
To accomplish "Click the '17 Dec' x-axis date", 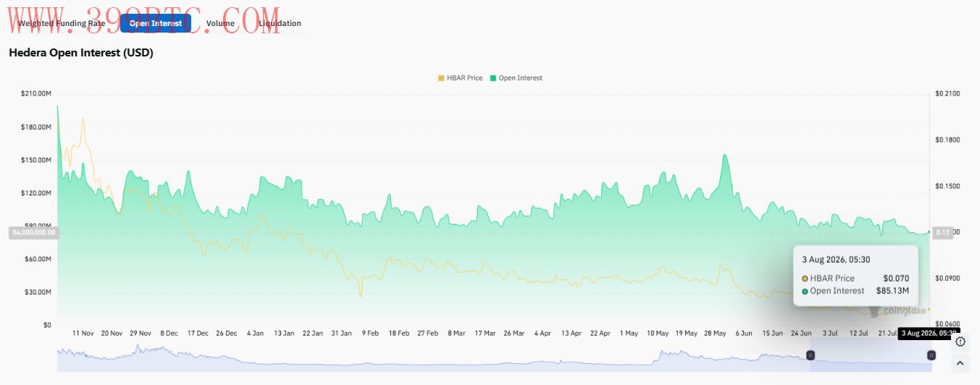I will coord(198,334).
